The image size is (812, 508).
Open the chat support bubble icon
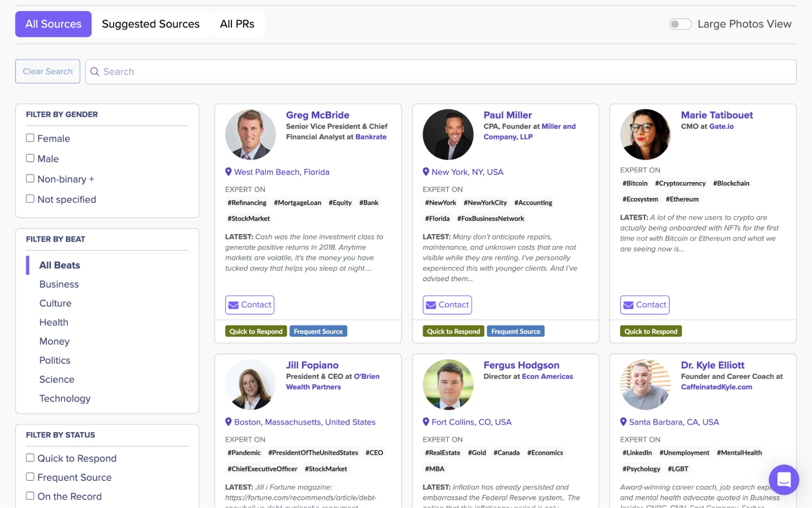point(784,480)
